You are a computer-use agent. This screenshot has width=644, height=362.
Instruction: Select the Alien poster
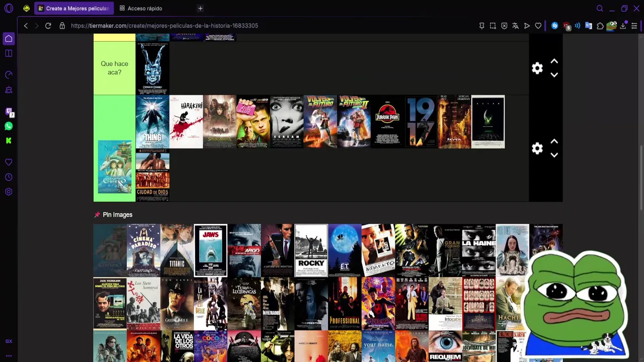(x=488, y=122)
